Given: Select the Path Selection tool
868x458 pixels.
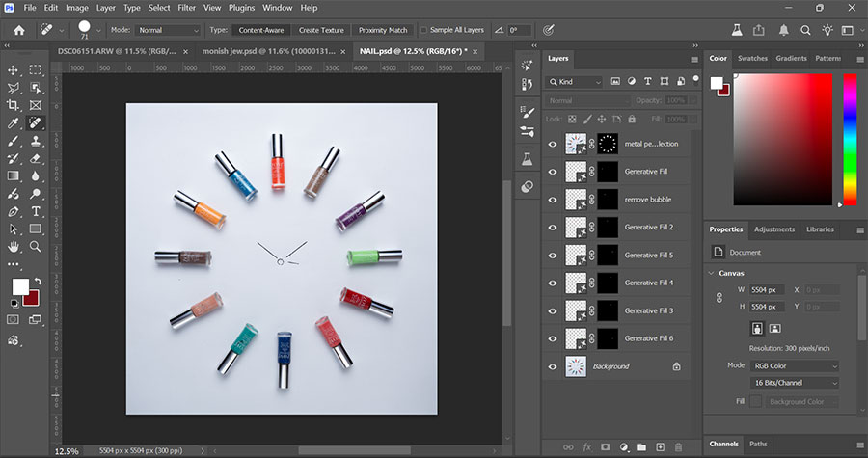Looking at the screenshot, I should (13, 229).
